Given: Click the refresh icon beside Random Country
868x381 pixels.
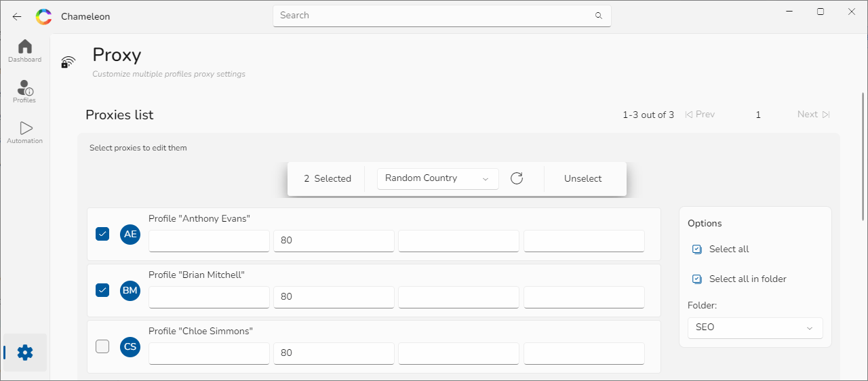Looking at the screenshot, I should click(517, 178).
